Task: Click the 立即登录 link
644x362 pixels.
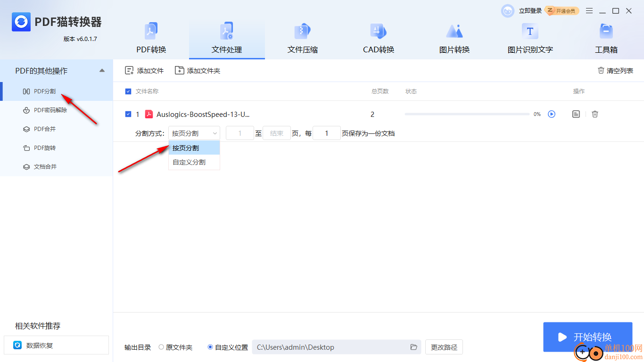Action: 530,11
